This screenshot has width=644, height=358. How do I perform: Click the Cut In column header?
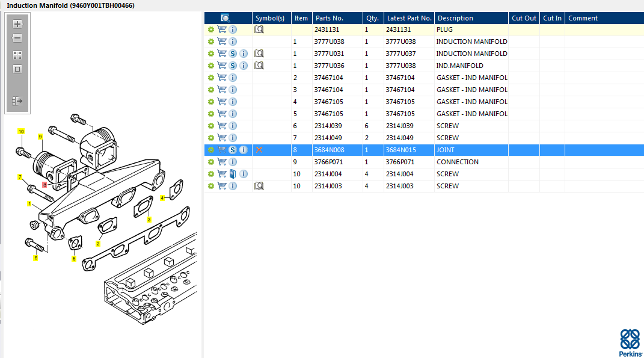tap(552, 18)
